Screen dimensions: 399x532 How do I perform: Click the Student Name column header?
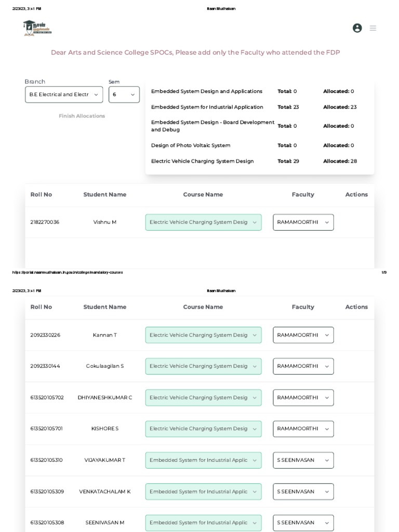tap(105, 194)
